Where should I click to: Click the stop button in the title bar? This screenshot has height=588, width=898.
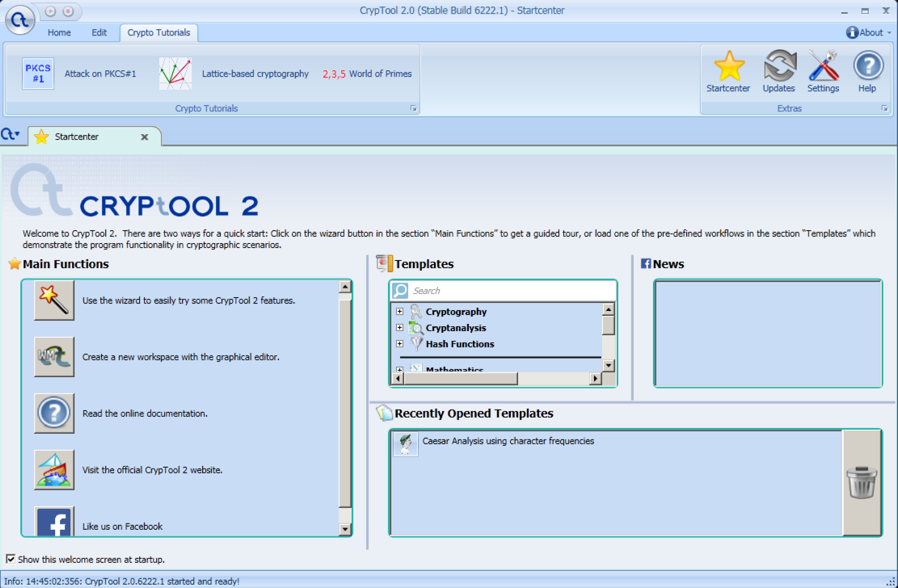[x=68, y=10]
